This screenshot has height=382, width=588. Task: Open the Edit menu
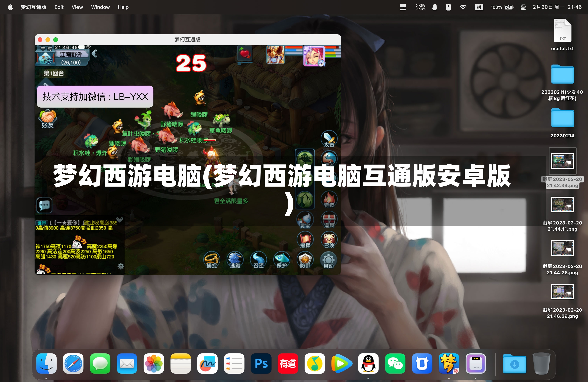(x=59, y=7)
